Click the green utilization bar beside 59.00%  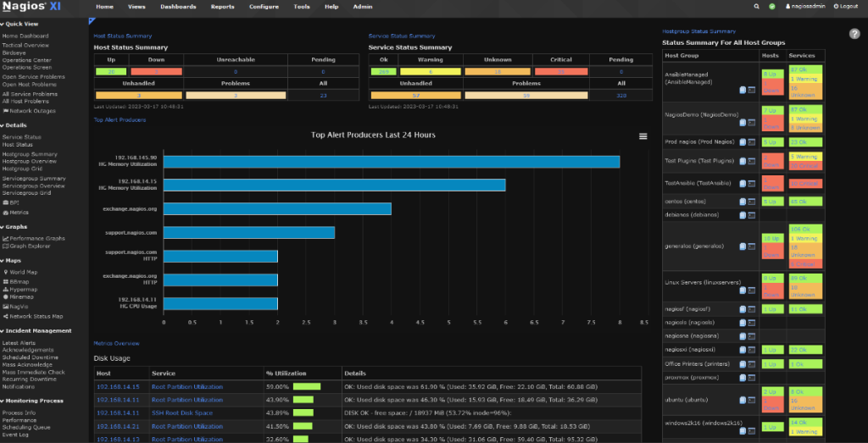307,386
